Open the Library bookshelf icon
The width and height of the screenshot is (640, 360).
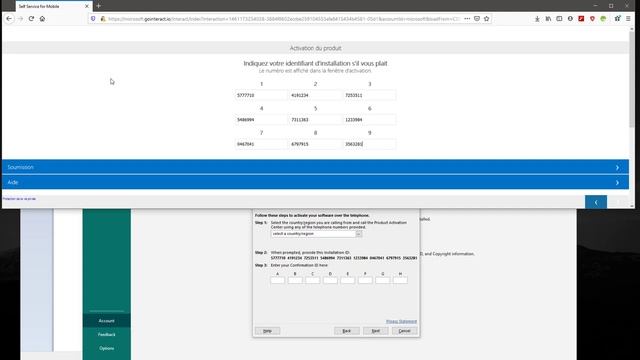point(548,19)
